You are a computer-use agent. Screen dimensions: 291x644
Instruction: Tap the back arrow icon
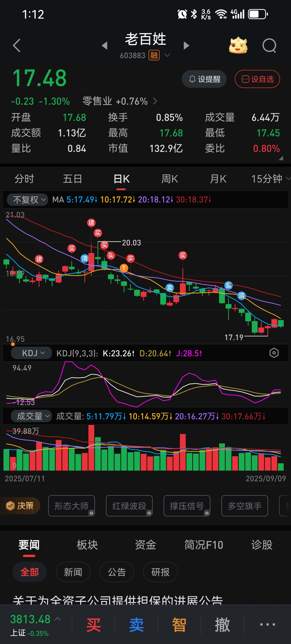click(16, 46)
